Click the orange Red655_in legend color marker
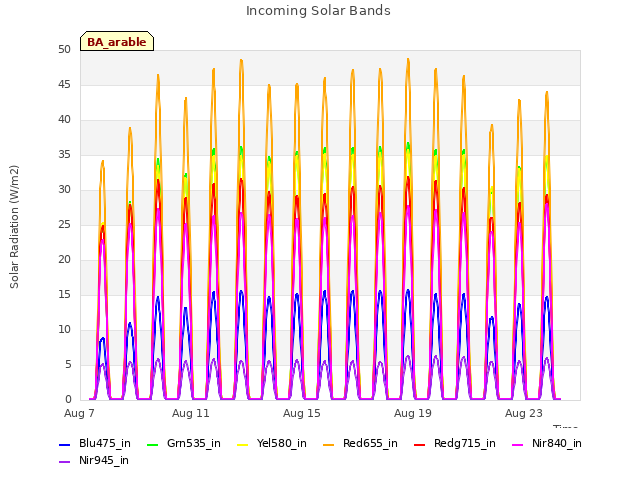Screen dimensions: 640x480 click(x=328, y=444)
